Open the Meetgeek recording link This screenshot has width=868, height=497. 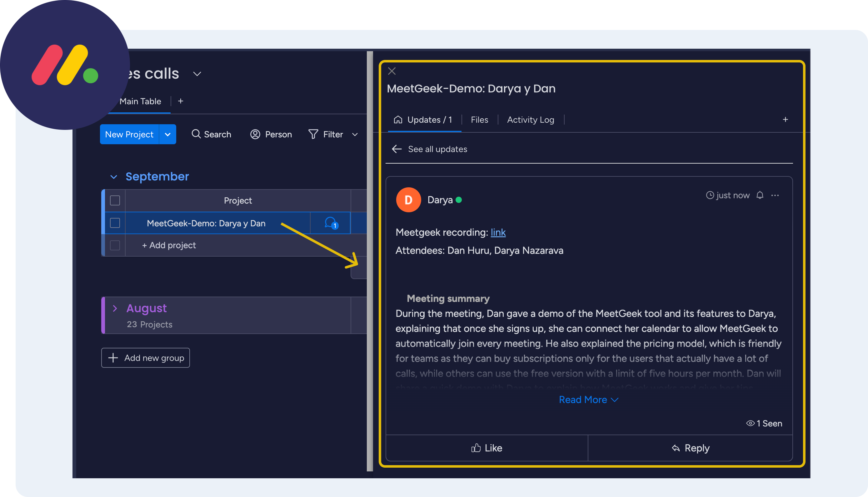[x=498, y=233]
